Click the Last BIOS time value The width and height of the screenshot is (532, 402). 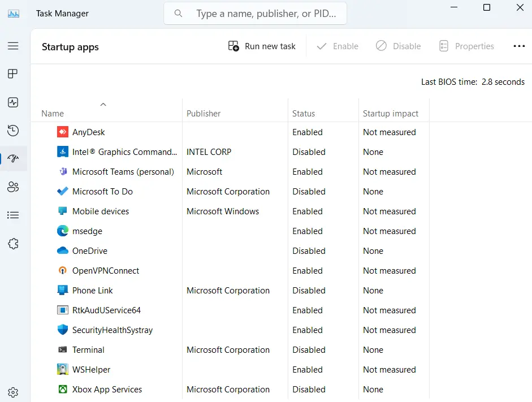503,82
